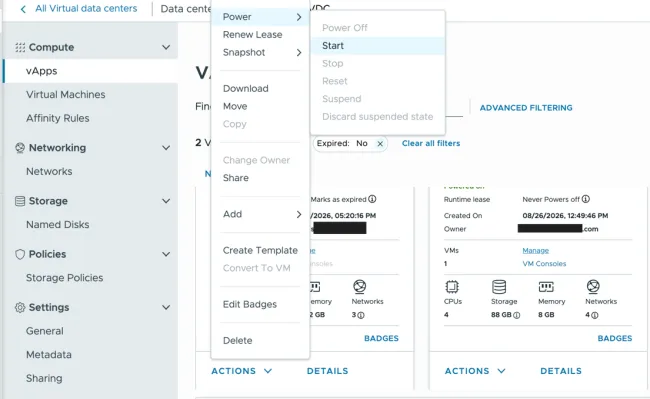This screenshot has height=399, width=650.
Task: Click the Compute grid icon in sidebar
Action: pos(20,47)
